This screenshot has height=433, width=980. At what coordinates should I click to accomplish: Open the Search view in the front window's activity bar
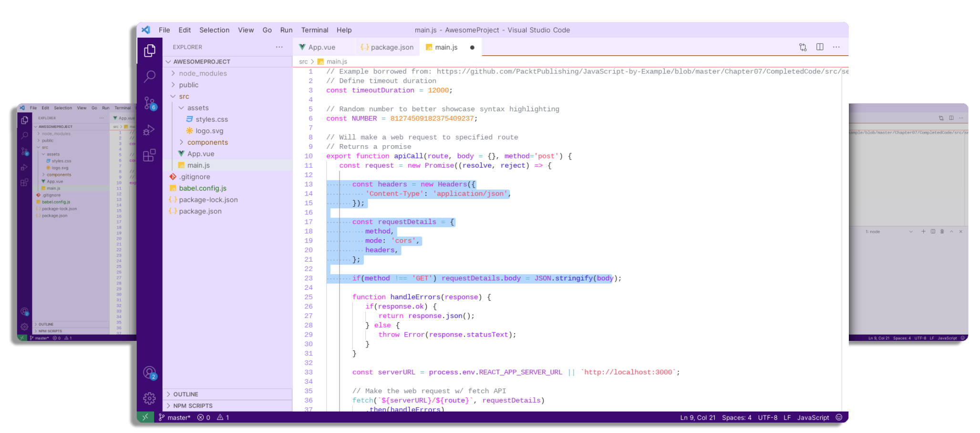149,76
